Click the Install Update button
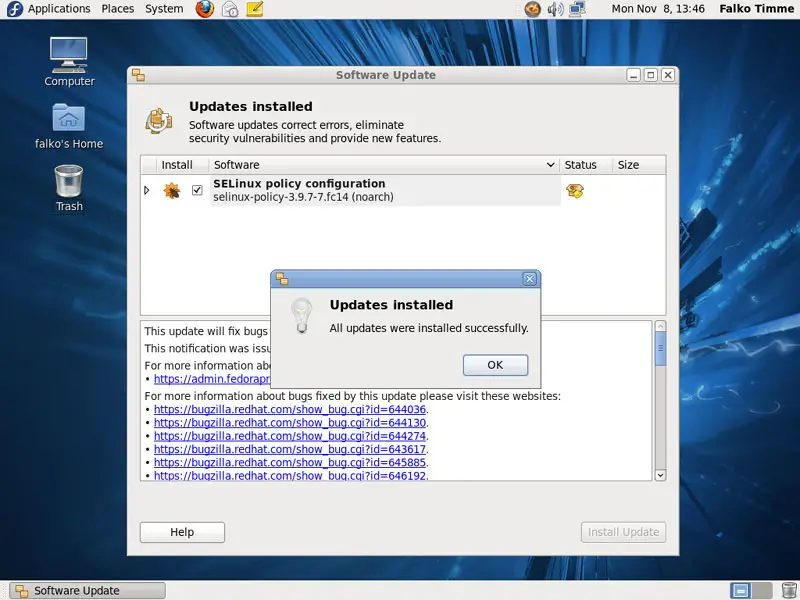The width and height of the screenshot is (800, 600). [623, 532]
